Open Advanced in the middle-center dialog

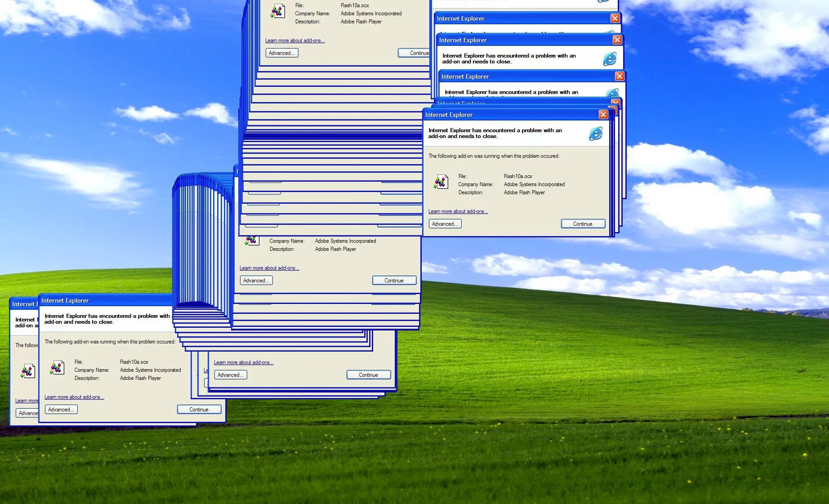tap(256, 281)
